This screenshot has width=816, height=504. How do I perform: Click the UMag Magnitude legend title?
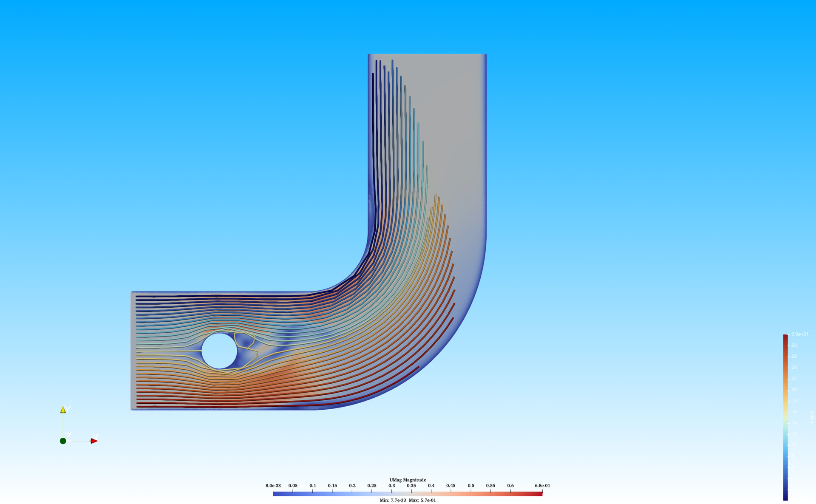click(408, 480)
